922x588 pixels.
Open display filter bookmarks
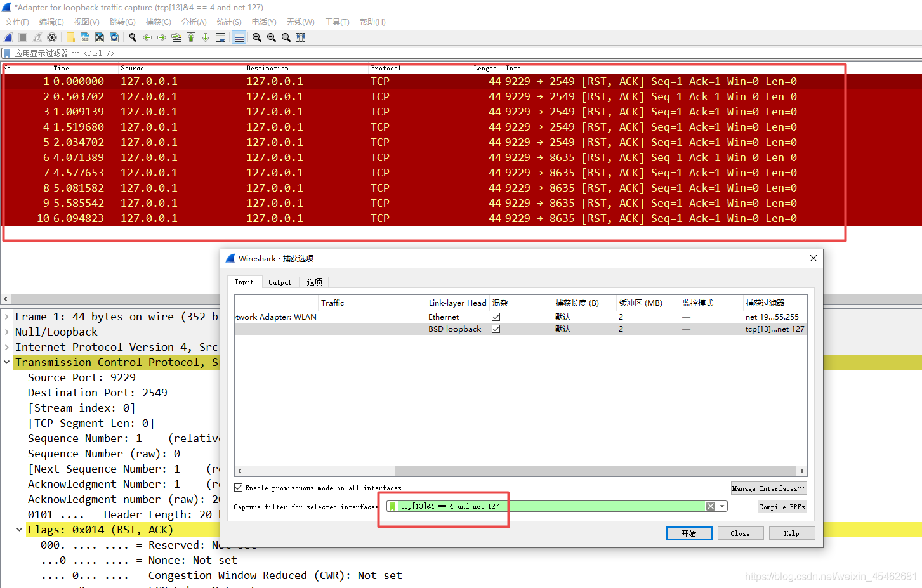tap(6, 53)
